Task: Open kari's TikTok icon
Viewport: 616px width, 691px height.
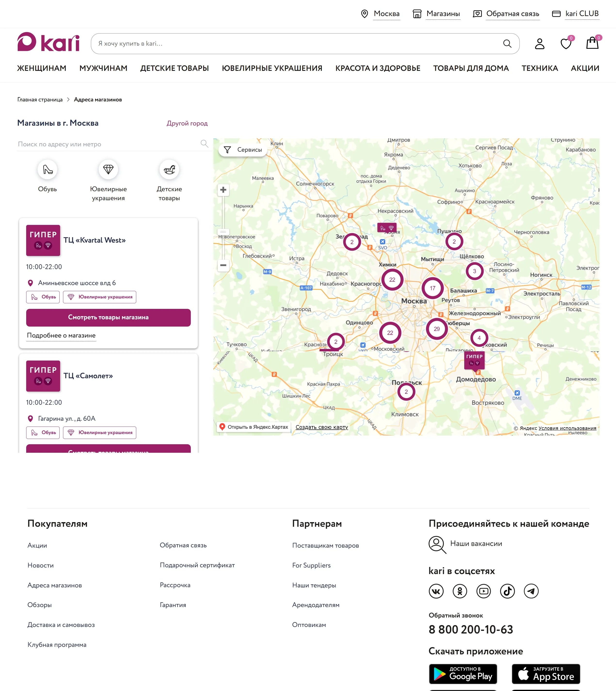Action: (x=507, y=591)
